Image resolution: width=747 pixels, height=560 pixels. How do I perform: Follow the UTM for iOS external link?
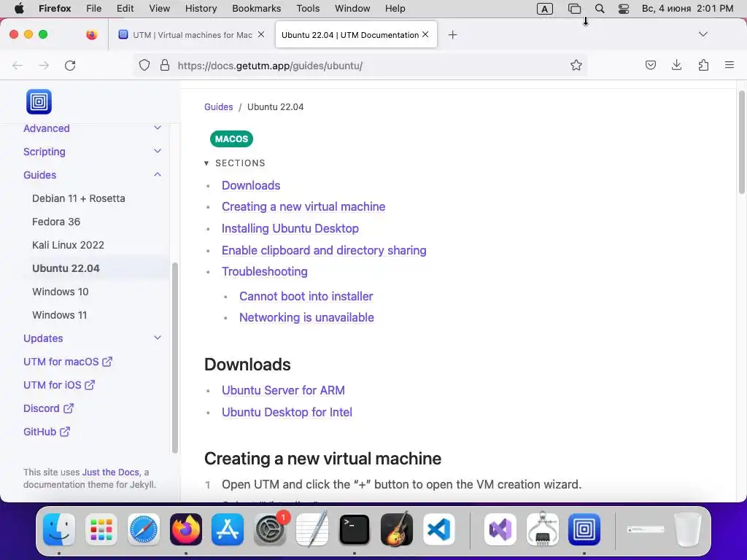59,385
